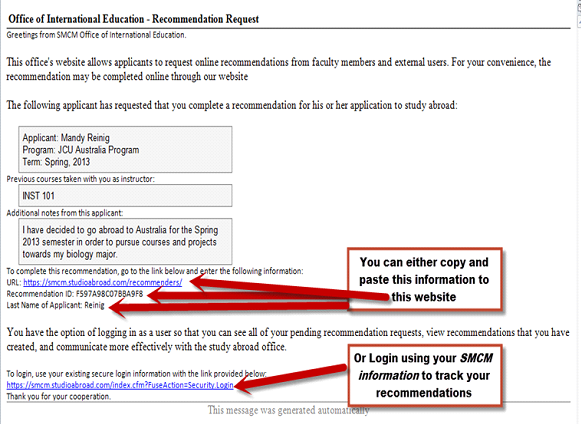Click the Last Name of Applicant: Reinig line

tap(56, 305)
